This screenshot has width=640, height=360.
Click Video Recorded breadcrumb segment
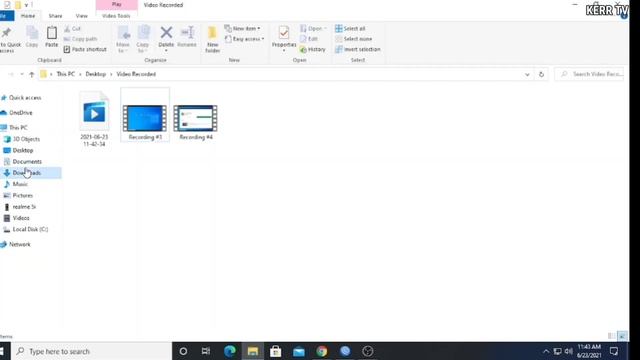(136, 74)
